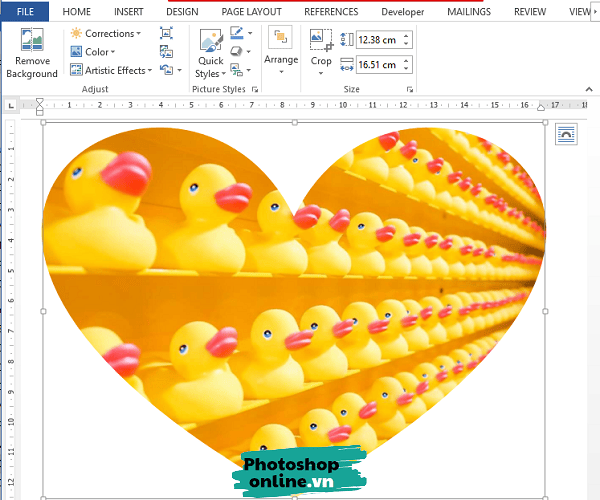This screenshot has height=500, width=600.
Task: Collapse the ribbon with the chevron
Action: coord(589,90)
